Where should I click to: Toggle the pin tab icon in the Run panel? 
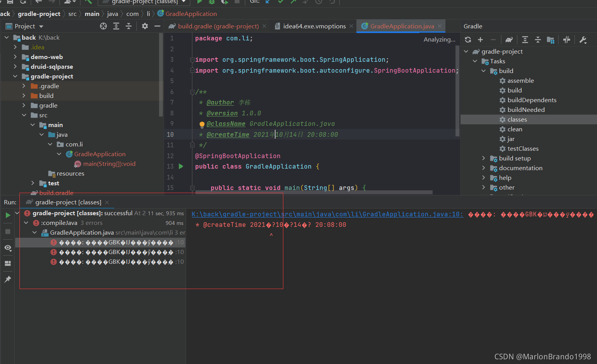coord(8,279)
